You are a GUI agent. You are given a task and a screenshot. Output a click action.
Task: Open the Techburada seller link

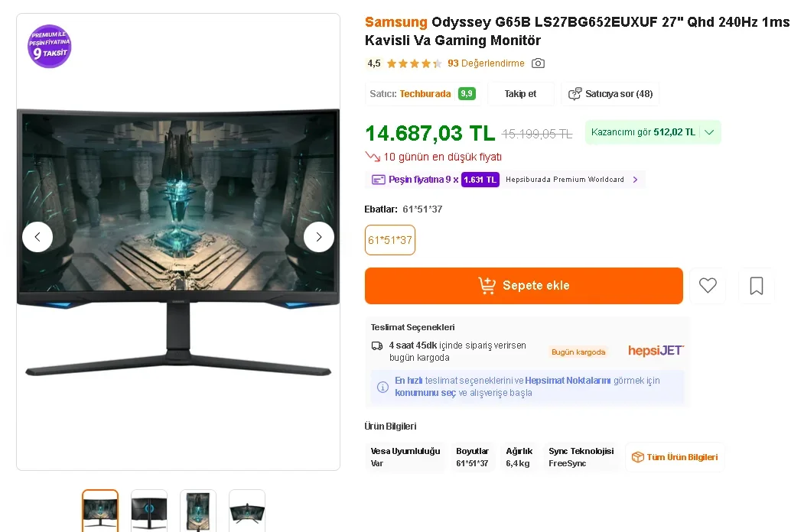tap(425, 94)
